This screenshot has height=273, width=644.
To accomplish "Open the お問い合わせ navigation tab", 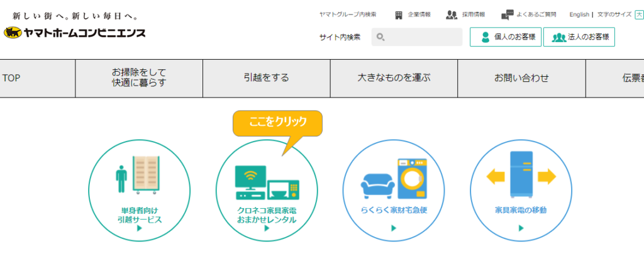I will pos(521,78).
